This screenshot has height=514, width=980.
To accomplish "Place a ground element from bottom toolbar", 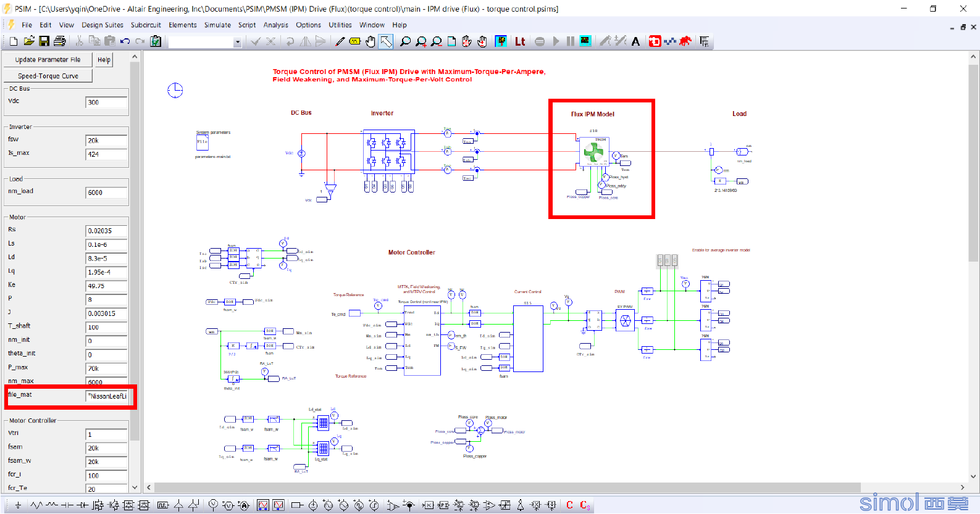I will coord(18,505).
